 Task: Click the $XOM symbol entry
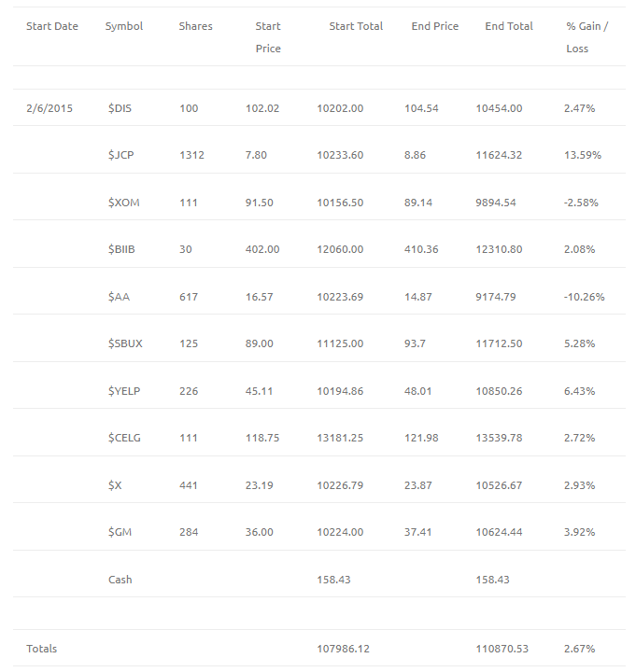point(124,203)
